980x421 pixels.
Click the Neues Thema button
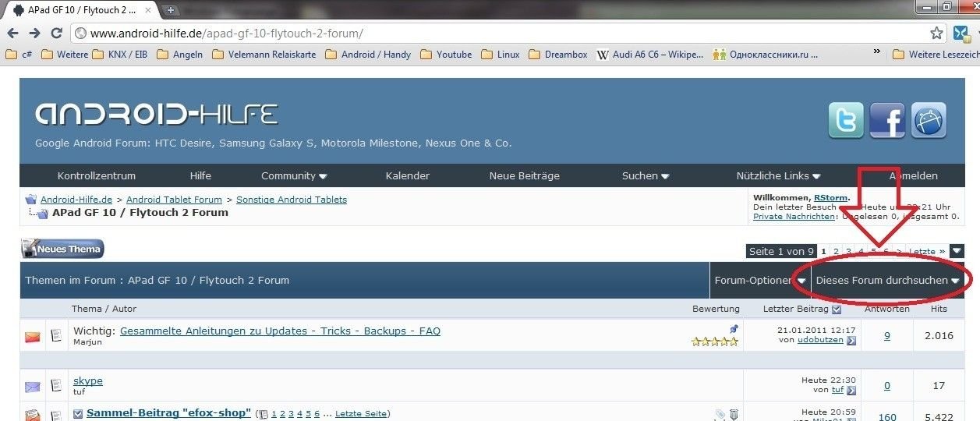pyautogui.click(x=62, y=249)
